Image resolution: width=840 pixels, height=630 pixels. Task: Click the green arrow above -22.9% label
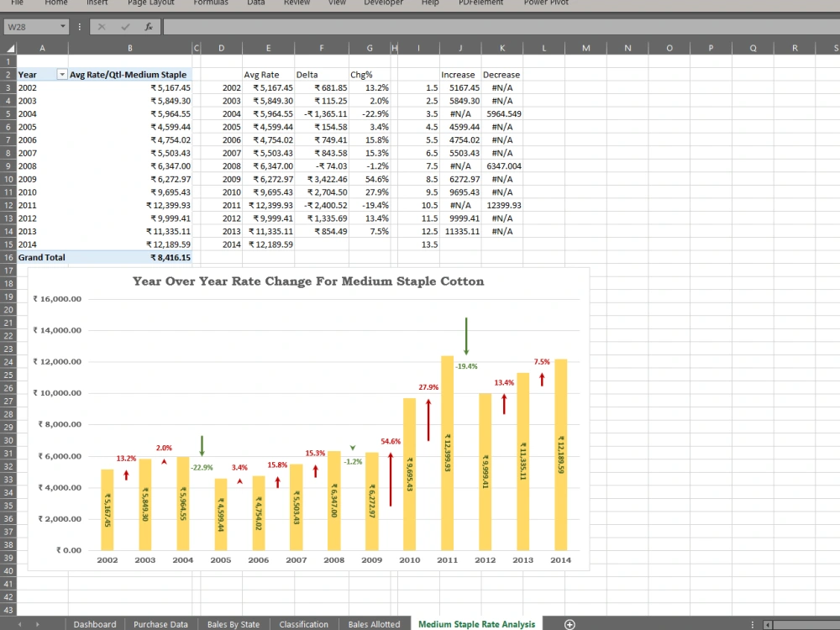(x=202, y=446)
